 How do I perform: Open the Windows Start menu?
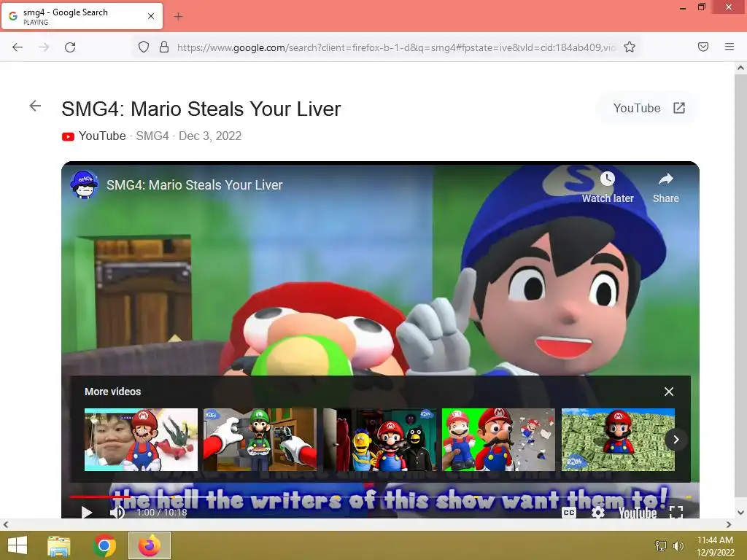click(18, 545)
